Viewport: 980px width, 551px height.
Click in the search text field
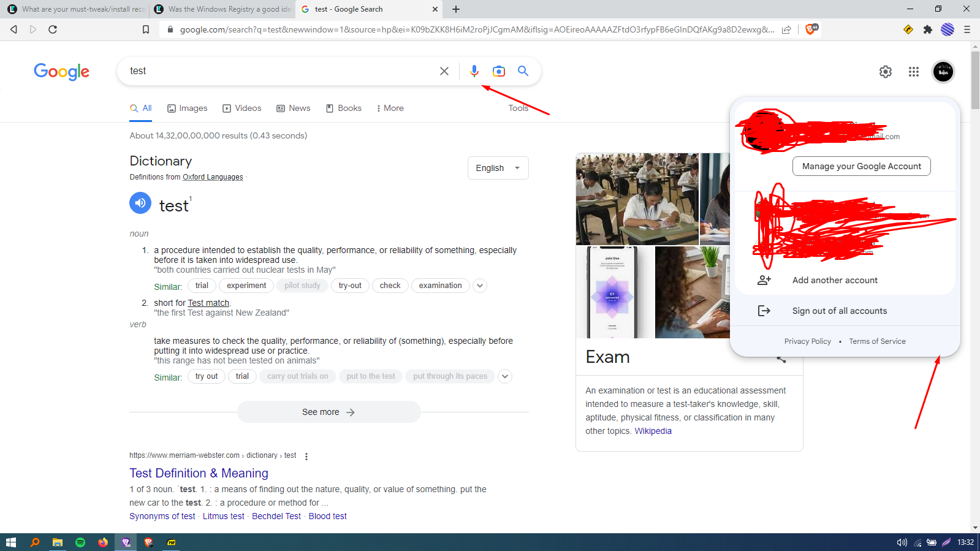(279, 71)
